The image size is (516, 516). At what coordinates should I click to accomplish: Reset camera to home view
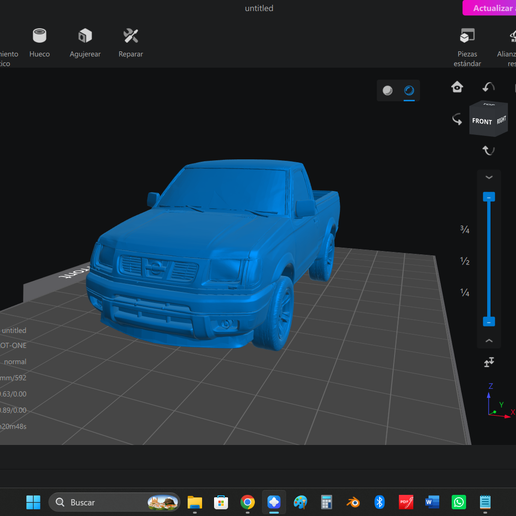pyautogui.click(x=457, y=87)
